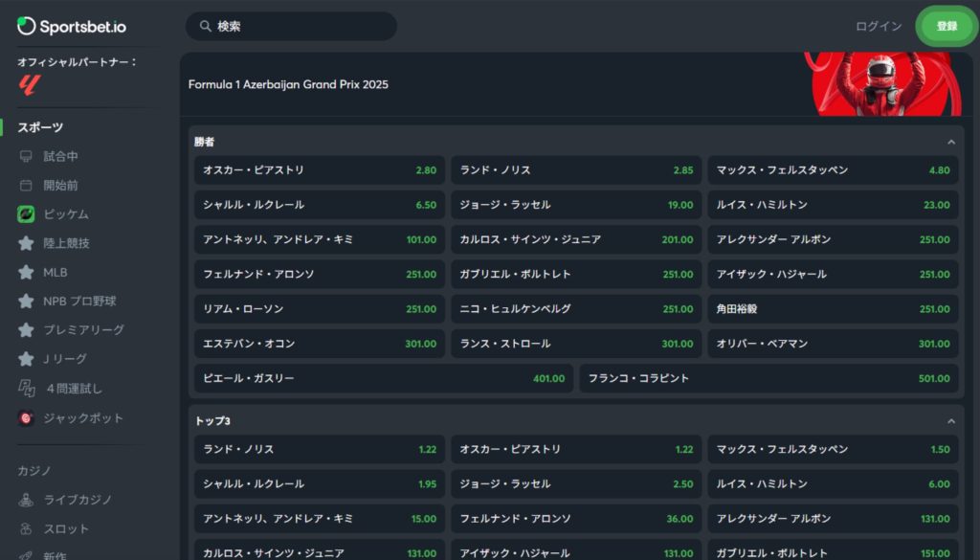Select フェルナンド・アロンソ winner odds 251.00
This screenshot has height=560, width=980.
tap(320, 275)
